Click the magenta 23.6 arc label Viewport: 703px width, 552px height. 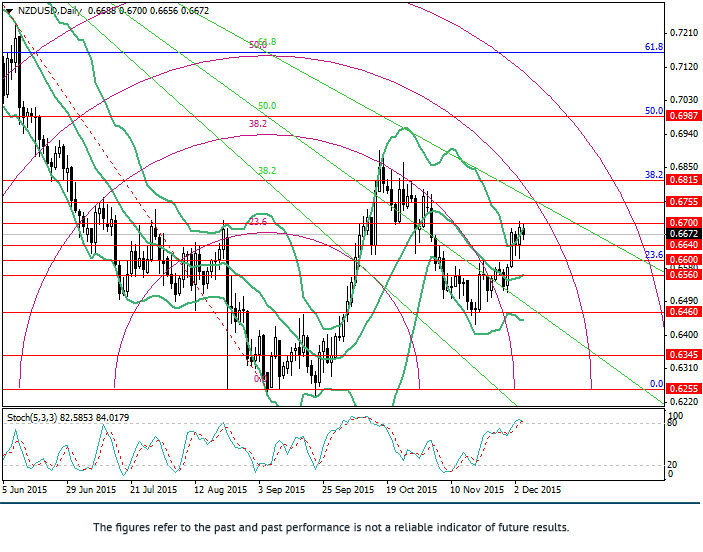point(258,222)
